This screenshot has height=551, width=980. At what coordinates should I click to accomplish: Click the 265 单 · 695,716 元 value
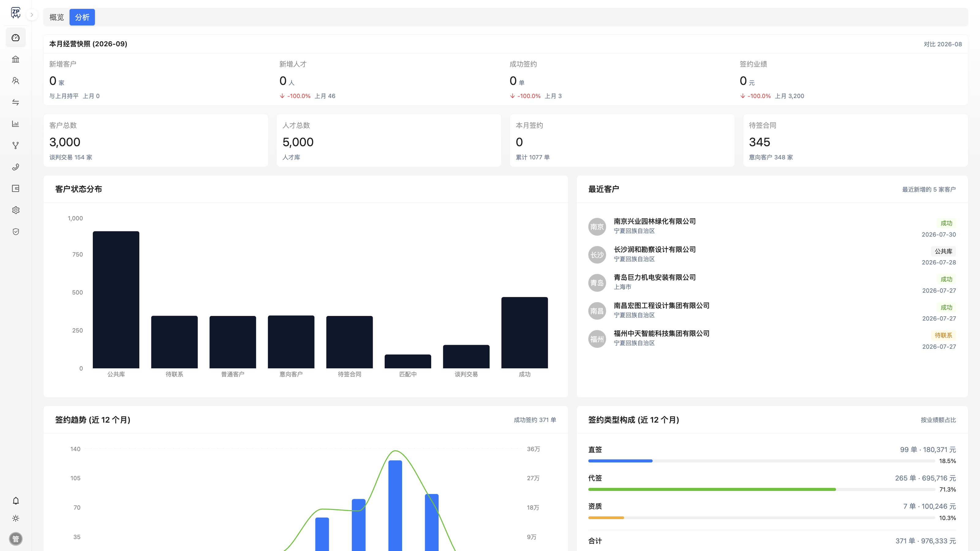coord(925,478)
